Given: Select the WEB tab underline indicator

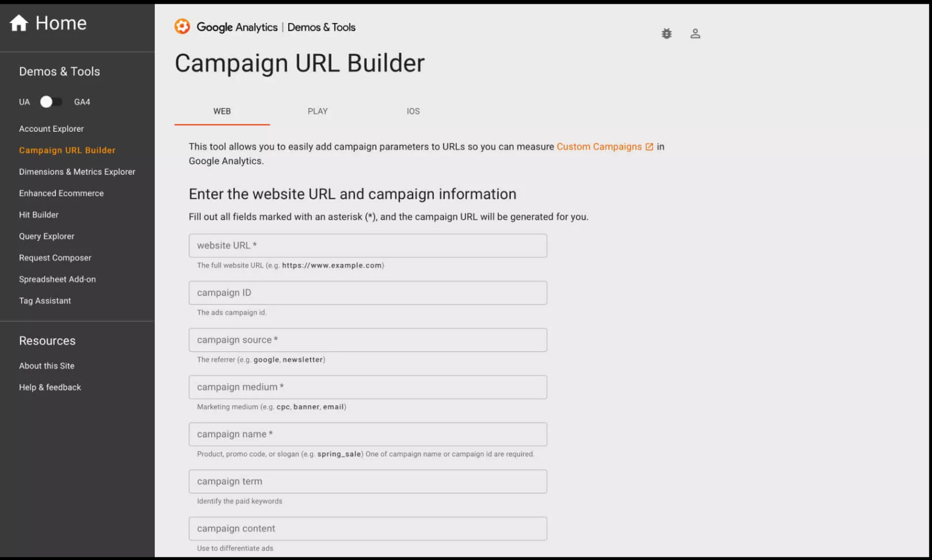Looking at the screenshot, I should [222, 124].
